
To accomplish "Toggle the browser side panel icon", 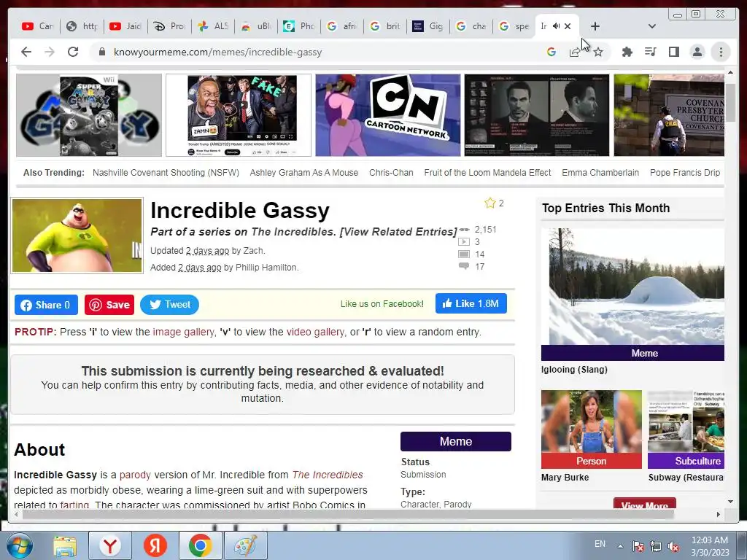I will coord(673,52).
